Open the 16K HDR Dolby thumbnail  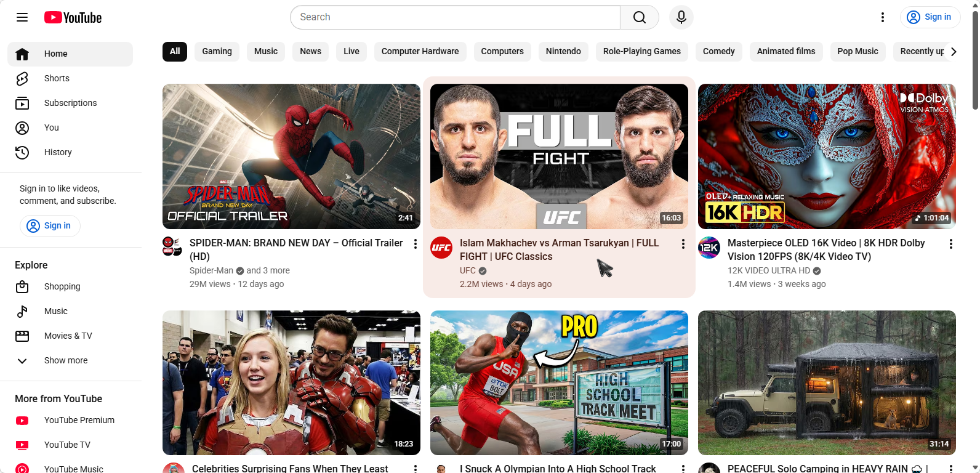pos(827,156)
